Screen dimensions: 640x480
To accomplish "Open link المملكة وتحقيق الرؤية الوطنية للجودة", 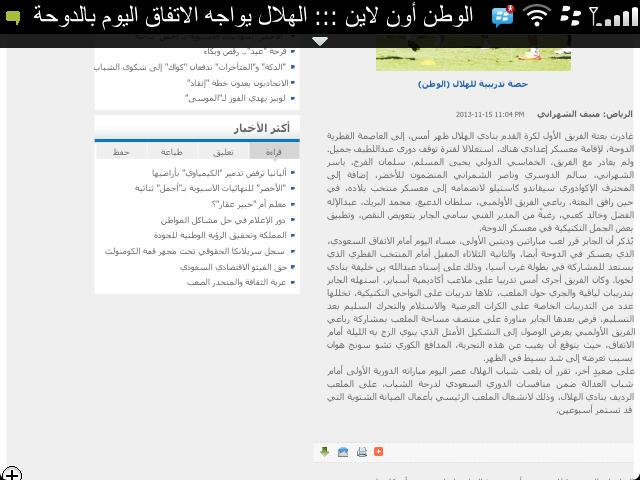I will 220,236.
